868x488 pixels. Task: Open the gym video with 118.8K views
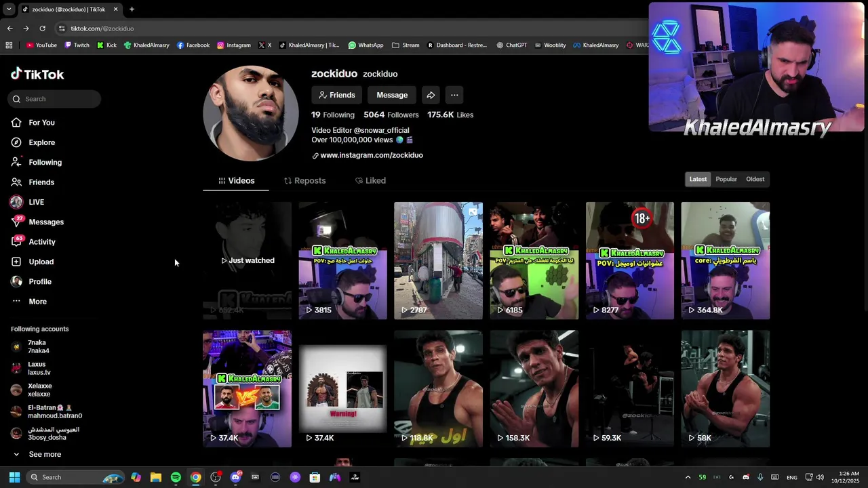pos(439,389)
